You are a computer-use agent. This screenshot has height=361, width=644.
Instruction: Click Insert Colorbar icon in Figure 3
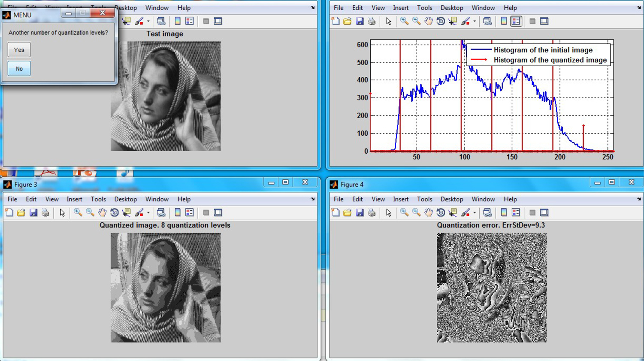pos(177,212)
